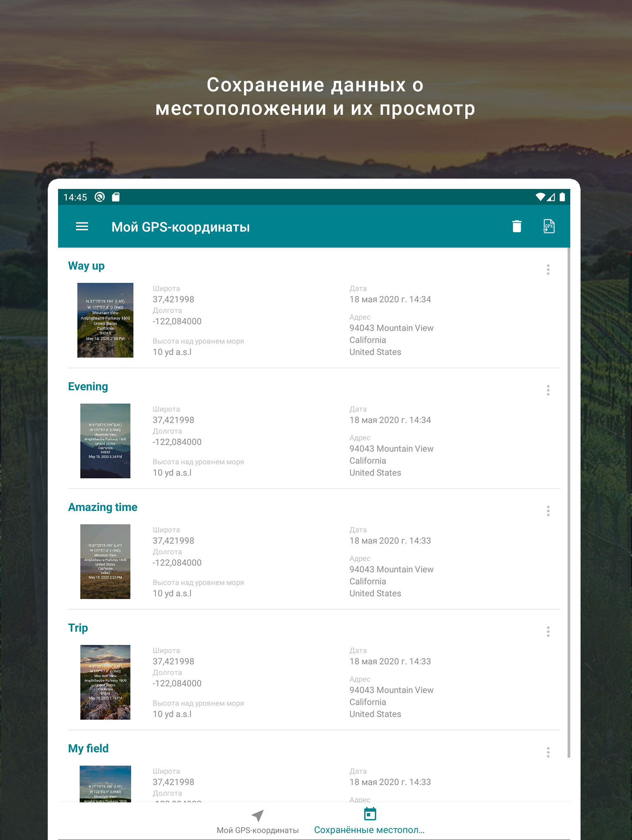Tap battery icon in status bar
The width and height of the screenshot is (632, 840).
click(562, 197)
